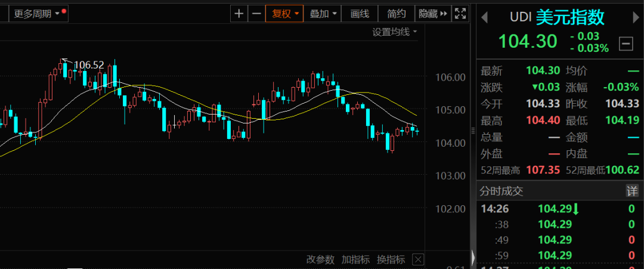Screen dimensions: 644x269
Task: Open the 设置均线 moving average settings
Action: click(395, 32)
